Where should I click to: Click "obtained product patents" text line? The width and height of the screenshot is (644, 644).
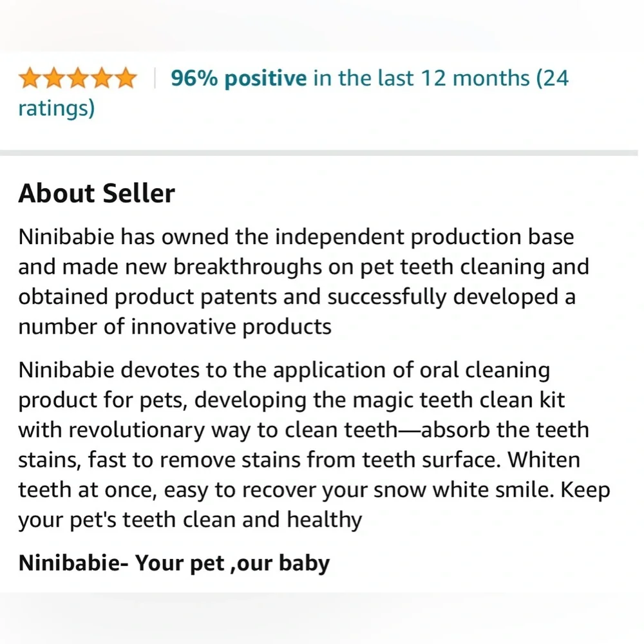tap(147, 297)
